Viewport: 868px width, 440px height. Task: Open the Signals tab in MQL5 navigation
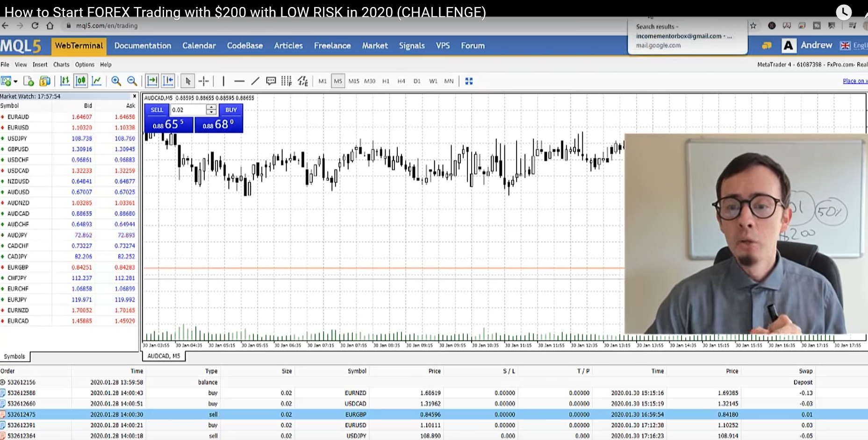click(411, 45)
